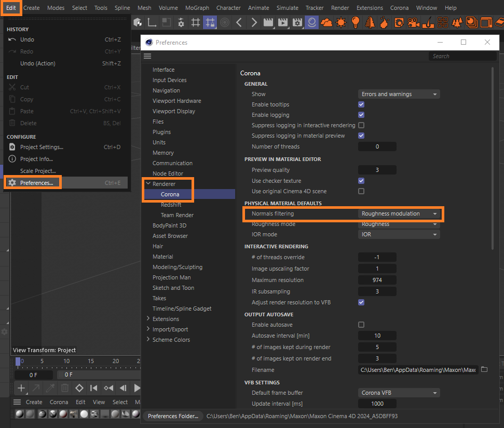Click the timeline playhead marker at frame 0
This screenshot has width=504, height=428.
[18, 362]
